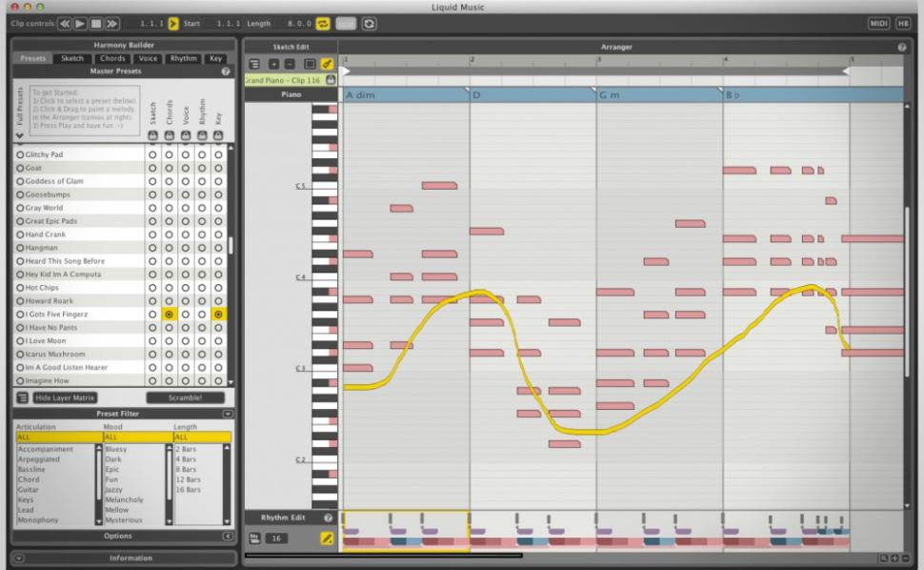924x570 pixels.
Task: Click the plus icon in Sketch Edit
Action: [275, 63]
